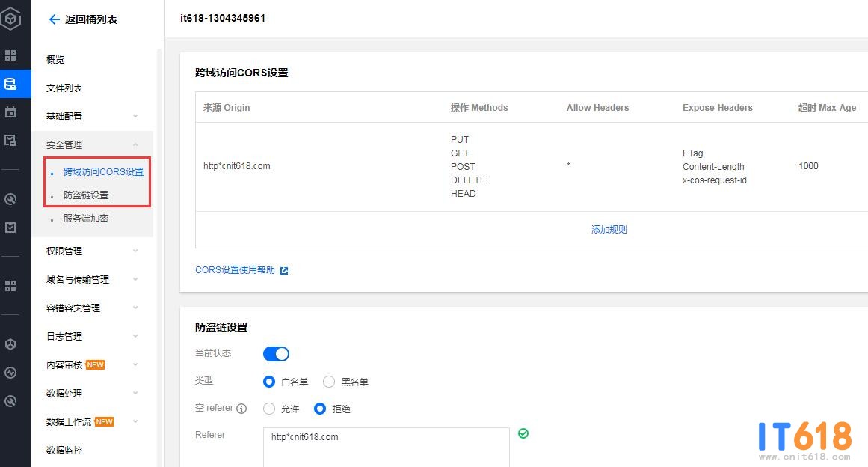Open the 数据监控 menu item

64,450
